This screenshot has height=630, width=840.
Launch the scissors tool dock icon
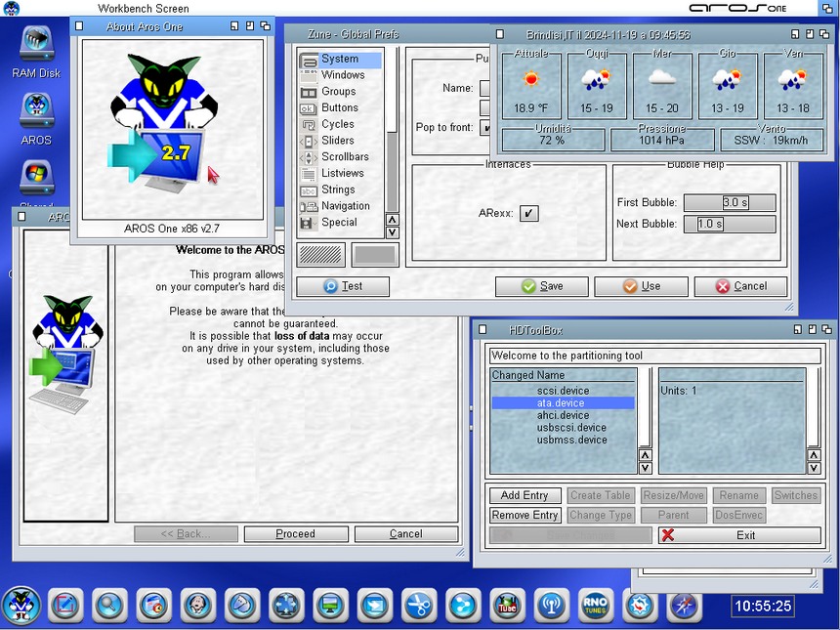point(419,606)
